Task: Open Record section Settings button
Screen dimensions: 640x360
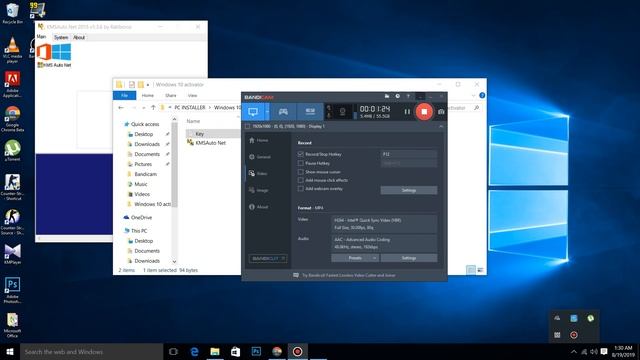Action: tap(409, 190)
